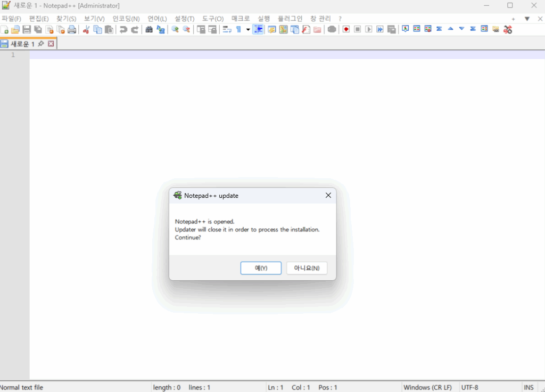This screenshot has height=392, width=545.
Task: Click the Undo arrow icon
Action: tap(123, 29)
